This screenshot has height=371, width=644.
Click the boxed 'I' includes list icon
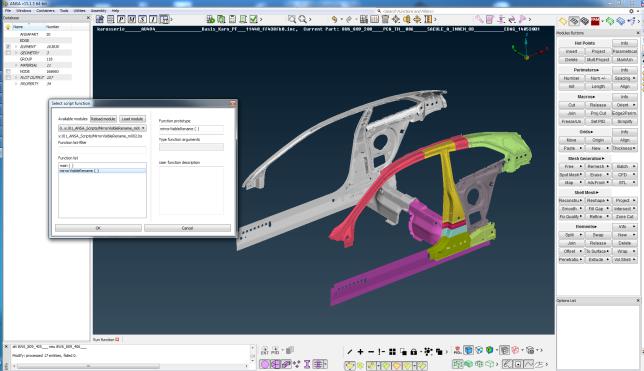pyautogui.click(x=153, y=19)
